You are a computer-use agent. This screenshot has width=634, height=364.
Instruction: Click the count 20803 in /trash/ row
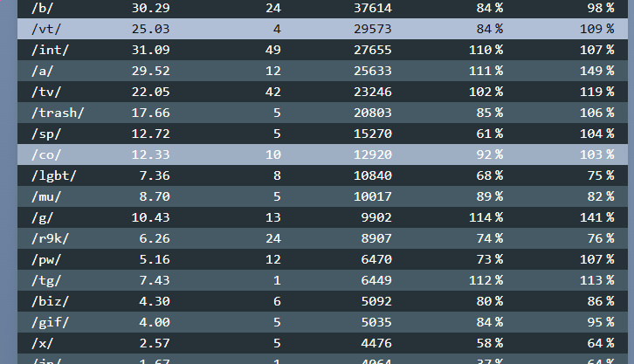point(373,113)
